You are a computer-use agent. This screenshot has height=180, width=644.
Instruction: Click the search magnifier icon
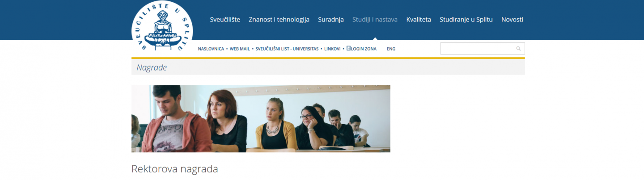(x=518, y=49)
